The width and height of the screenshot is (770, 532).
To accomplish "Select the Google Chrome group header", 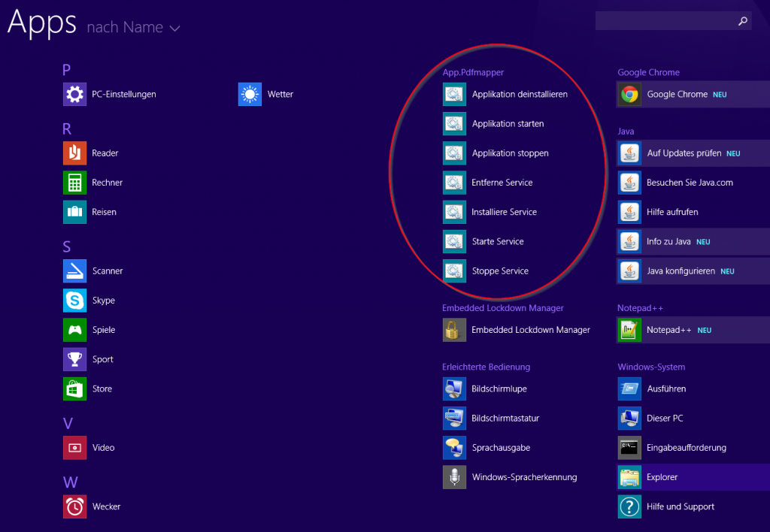I will click(648, 72).
